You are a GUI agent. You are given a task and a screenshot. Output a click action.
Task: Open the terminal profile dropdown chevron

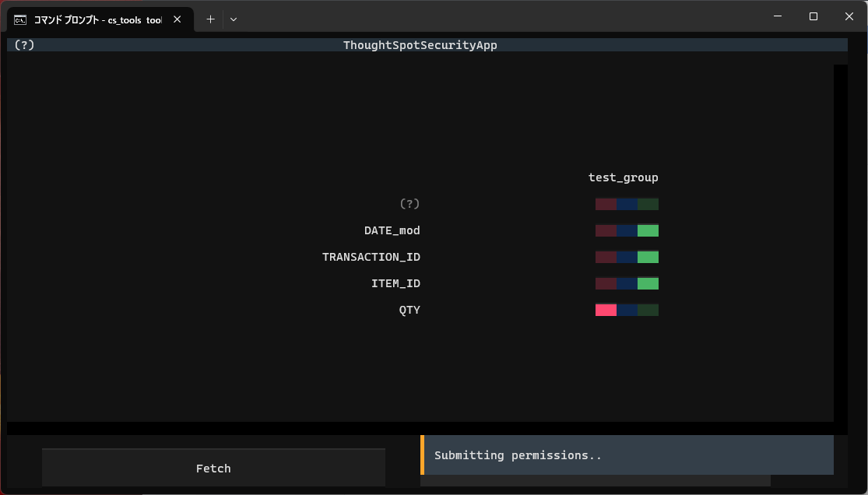pyautogui.click(x=234, y=19)
